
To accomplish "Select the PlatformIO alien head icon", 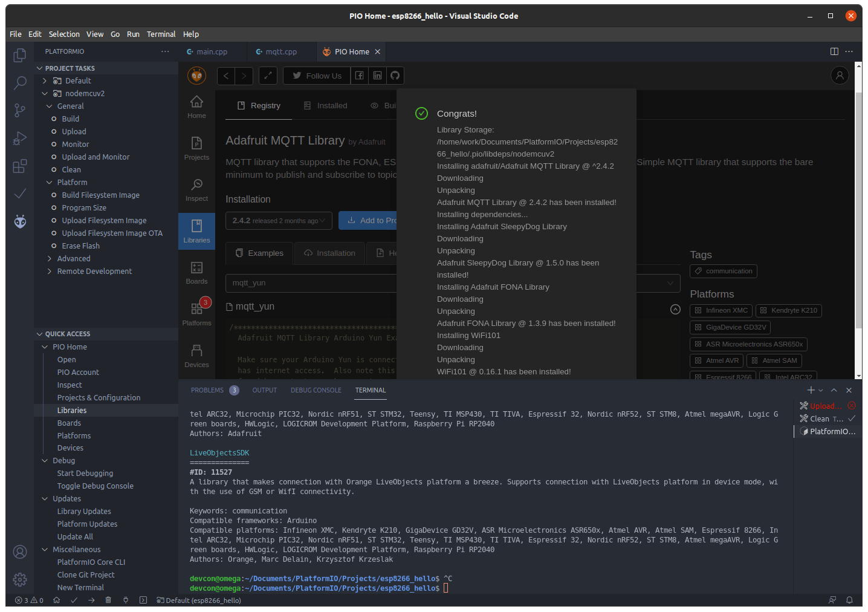I will (20, 221).
